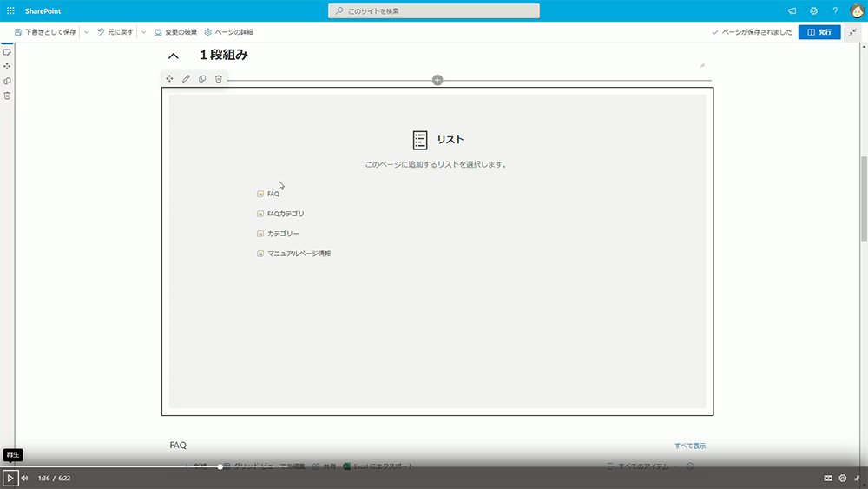Open the settings gear in header
Image resolution: width=868 pixels, height=489 pixels.
click(814, 11)
